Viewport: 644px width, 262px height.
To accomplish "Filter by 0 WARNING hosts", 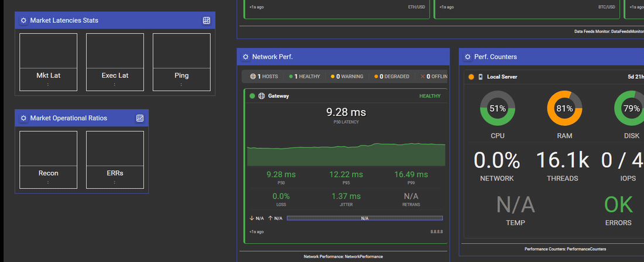I will [347, 76].
